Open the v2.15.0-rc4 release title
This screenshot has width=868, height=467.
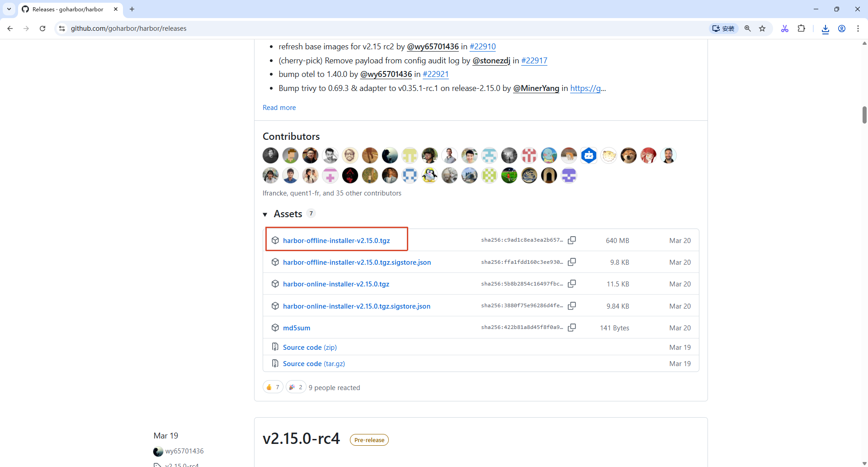tap(301, 438)
